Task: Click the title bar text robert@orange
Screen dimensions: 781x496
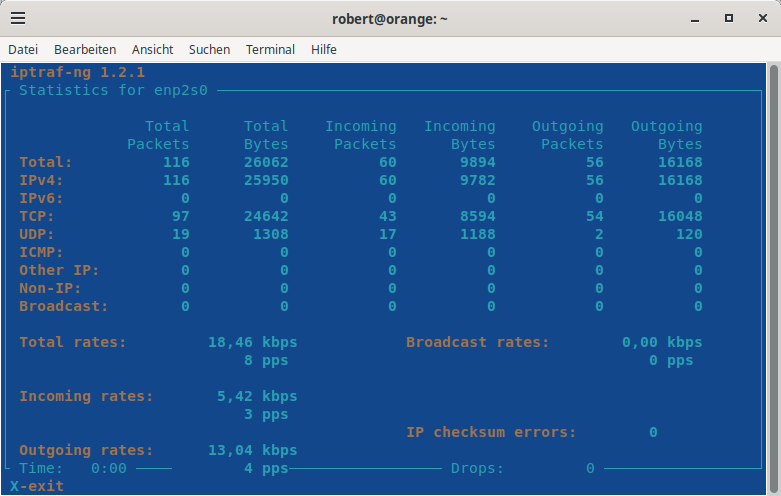Action: (x=390, y=19)
